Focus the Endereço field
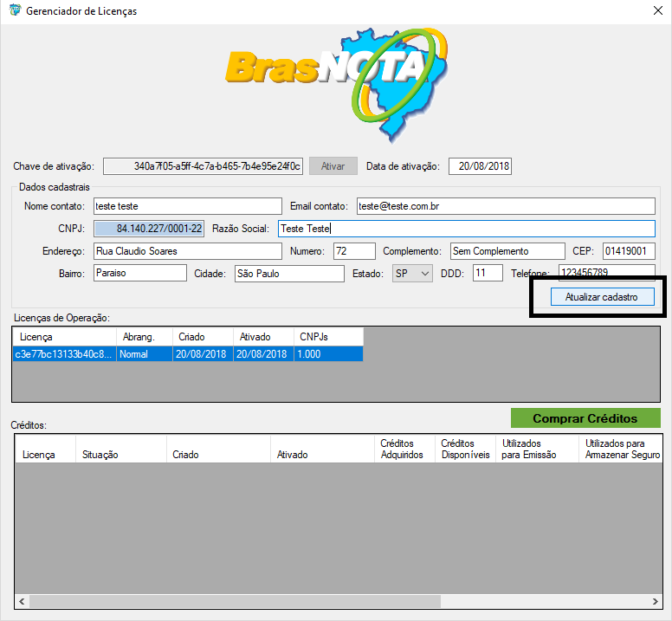 [188, 251]
